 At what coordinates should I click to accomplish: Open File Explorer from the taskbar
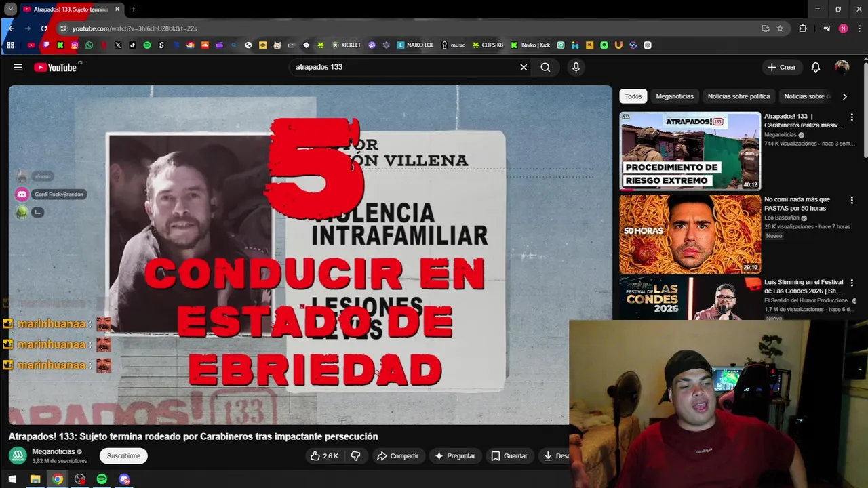pos(35,479)
